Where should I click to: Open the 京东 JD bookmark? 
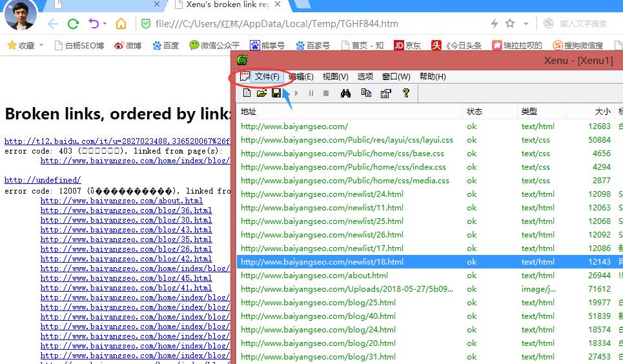click(407, 45)
